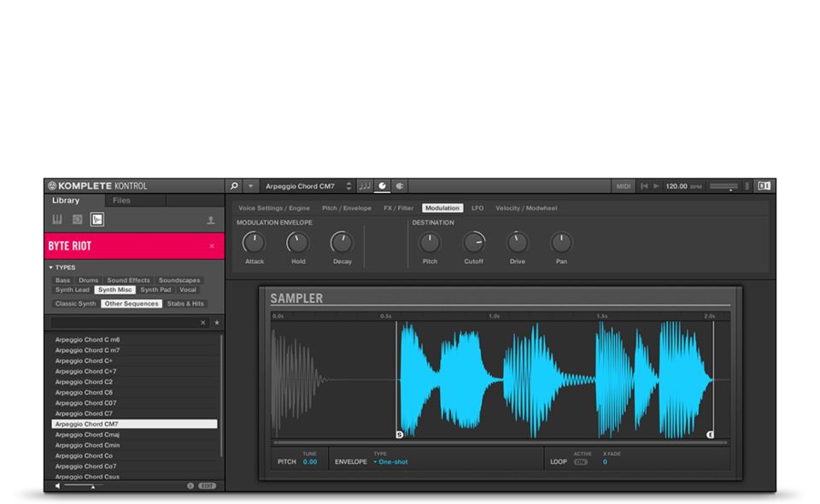Click the skip-to-start transport button

(x=644, y=186)
